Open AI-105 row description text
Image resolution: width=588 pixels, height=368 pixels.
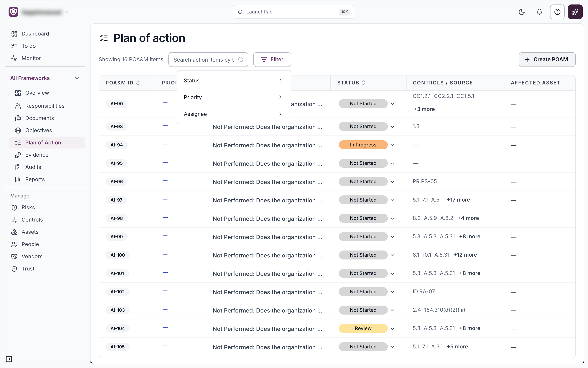pyautogui.click(x=267, y=347)
